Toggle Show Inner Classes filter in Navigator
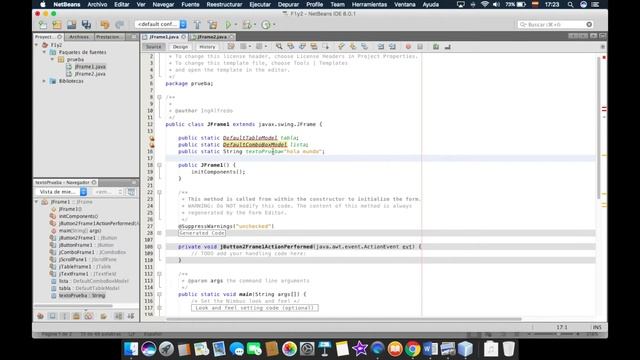 tap(89, 316)
